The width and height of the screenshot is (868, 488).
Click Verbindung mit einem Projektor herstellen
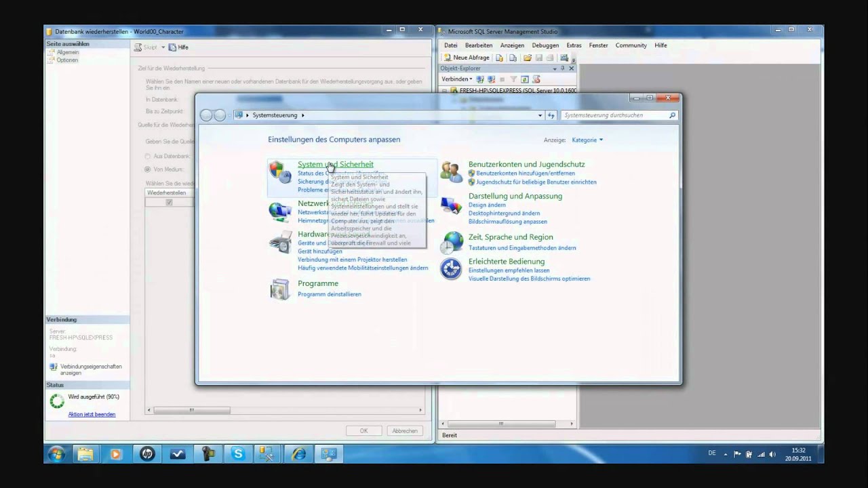click(x=353, y=260)
